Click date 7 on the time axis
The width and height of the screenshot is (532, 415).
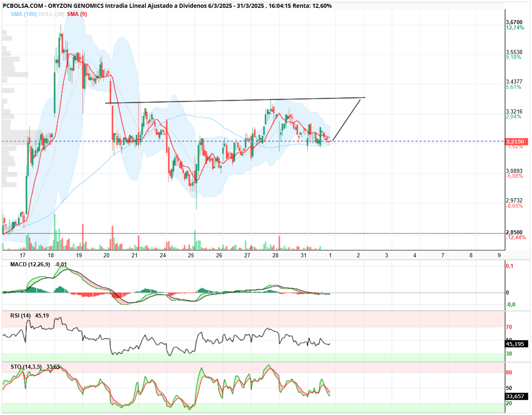443,255
